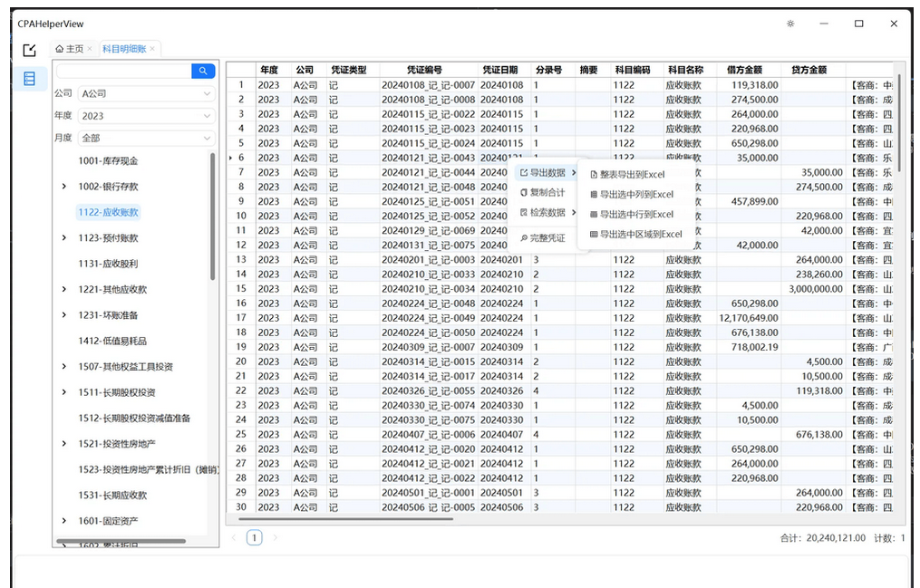Click the table's horizontal scrollbar
Viewport: 920px width, 588px height.
pos(344,519)
